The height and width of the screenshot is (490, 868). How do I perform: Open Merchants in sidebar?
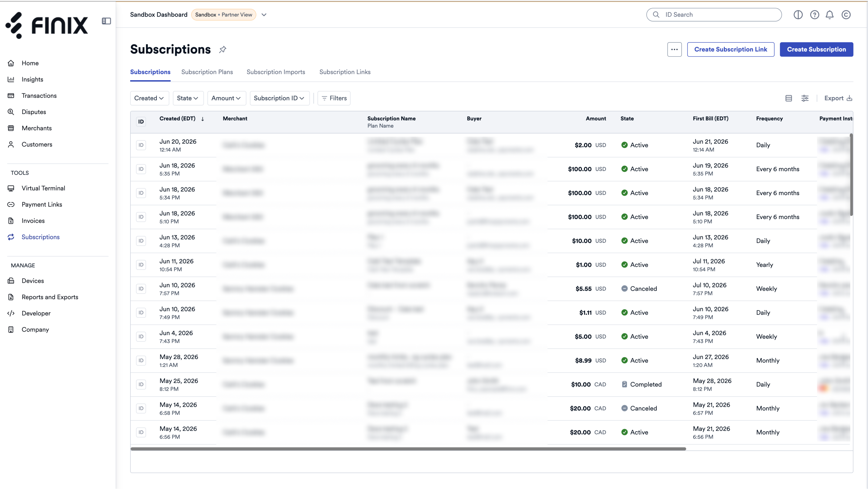click(37, 128)
